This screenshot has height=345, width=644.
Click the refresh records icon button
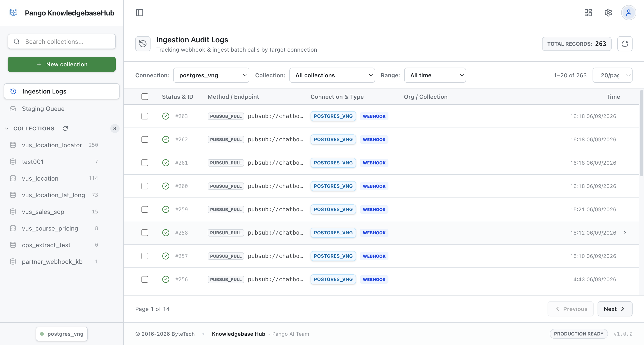(x=625, y=44)
